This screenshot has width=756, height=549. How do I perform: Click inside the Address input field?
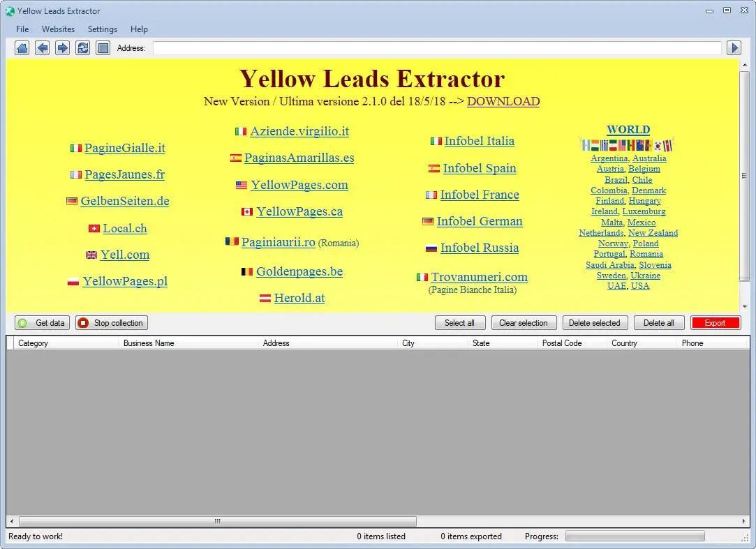coord(436,48)
